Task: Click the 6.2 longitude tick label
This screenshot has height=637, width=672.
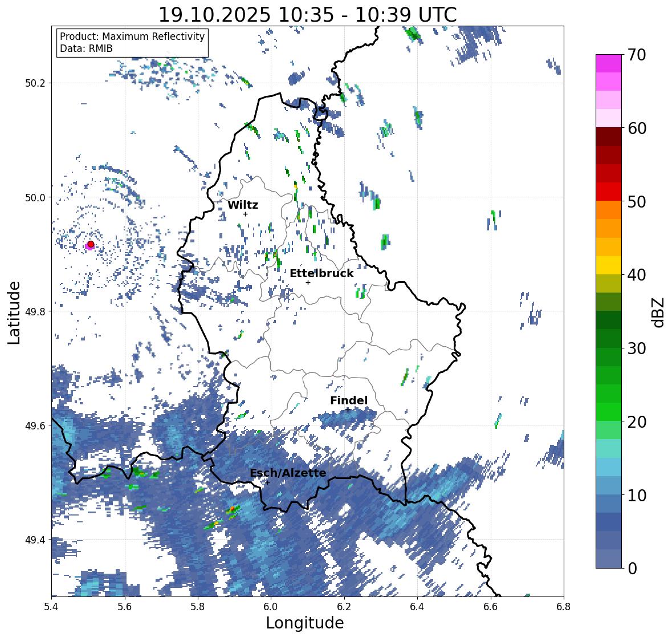Action: point(344,607)
